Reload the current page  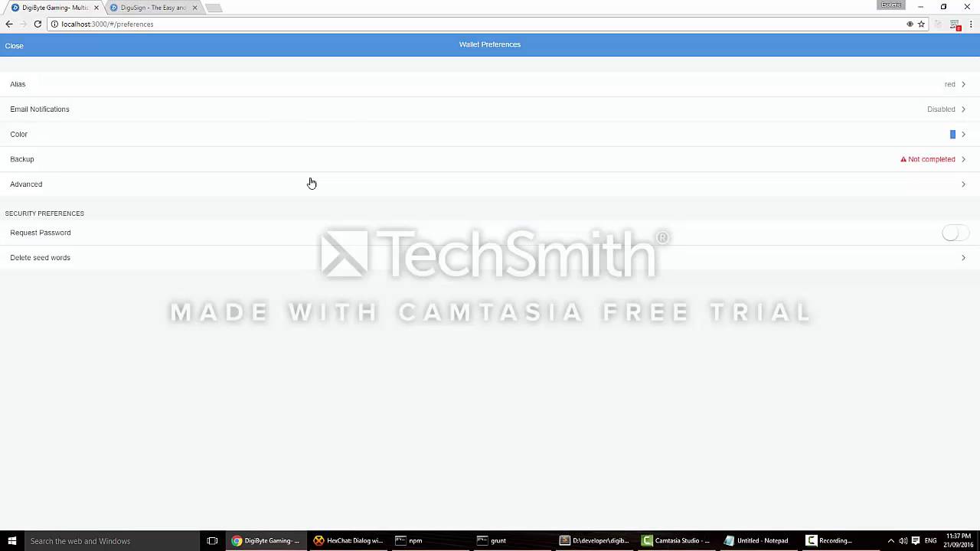click(x=38, y=24)
